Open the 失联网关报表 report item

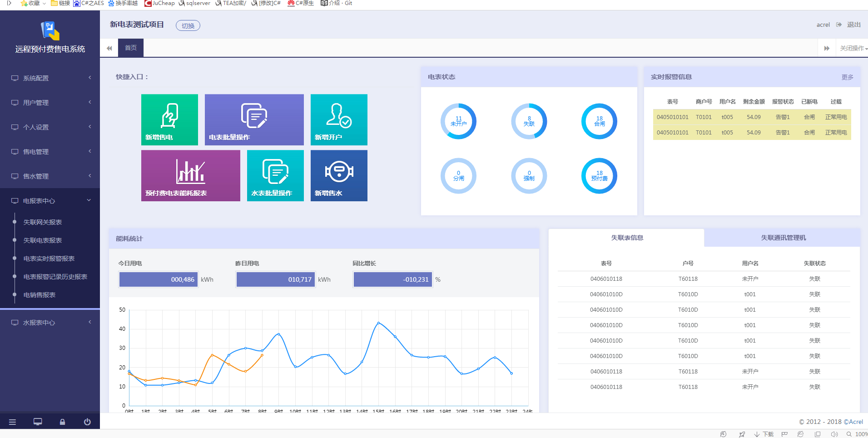pyautogui.click(x=43, y=222)
